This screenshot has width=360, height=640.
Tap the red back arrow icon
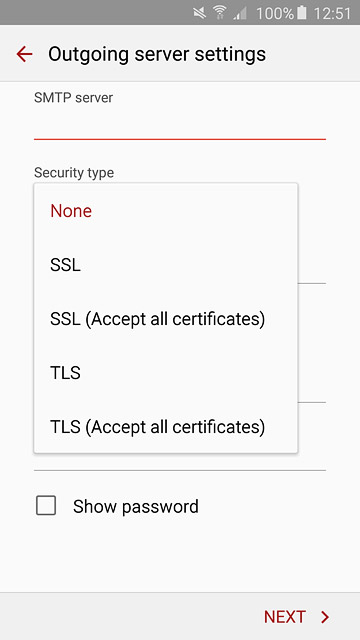24,54
